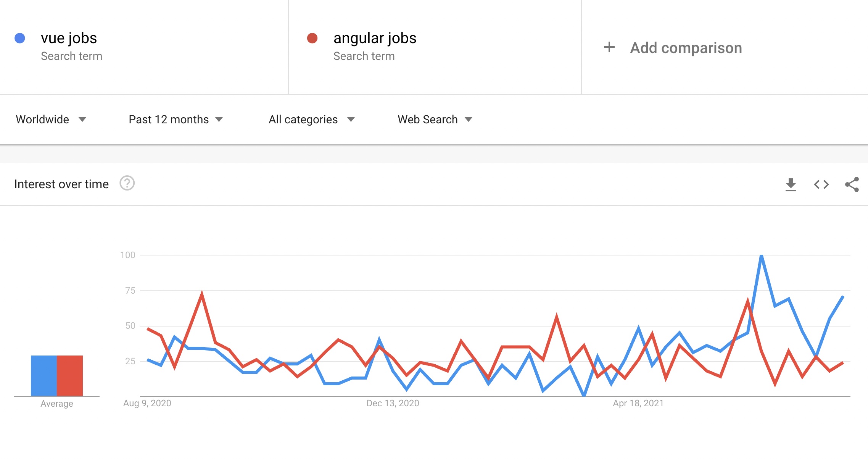This screenshot has width=868, height=459.
Task: Click the vue jobs search term label
Action: click(x=68, y=38)
